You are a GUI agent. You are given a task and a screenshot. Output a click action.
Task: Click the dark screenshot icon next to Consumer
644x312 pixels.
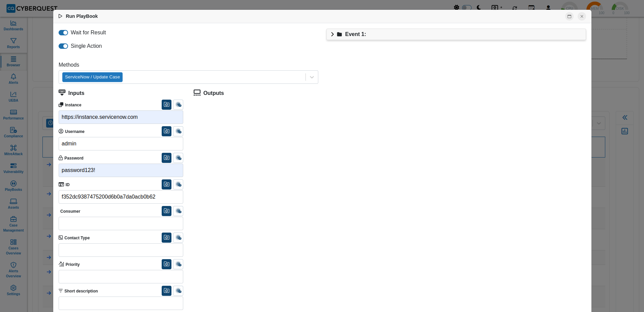point(166,211)
